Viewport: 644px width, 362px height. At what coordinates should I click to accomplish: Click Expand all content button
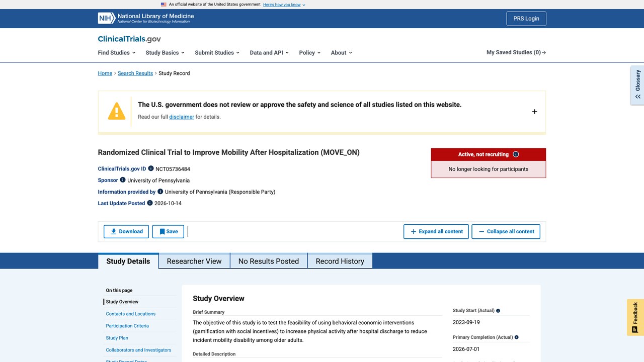[436, 231]
